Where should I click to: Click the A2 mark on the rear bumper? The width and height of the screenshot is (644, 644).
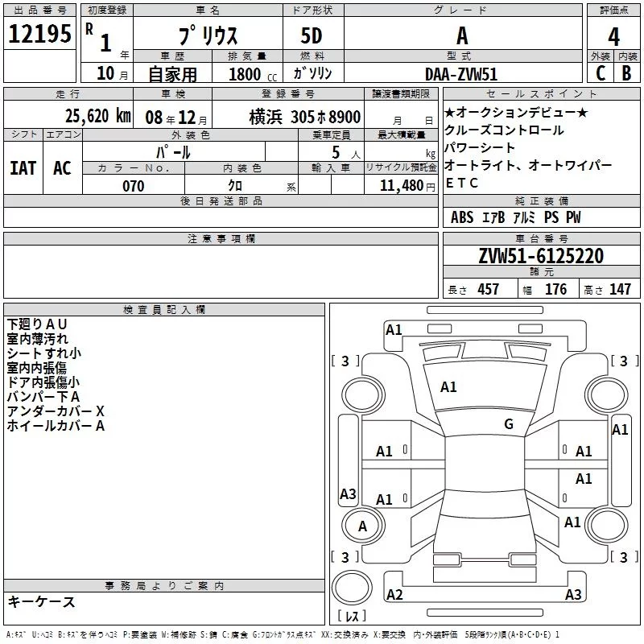pyautogui.click(x=394, y=594)
